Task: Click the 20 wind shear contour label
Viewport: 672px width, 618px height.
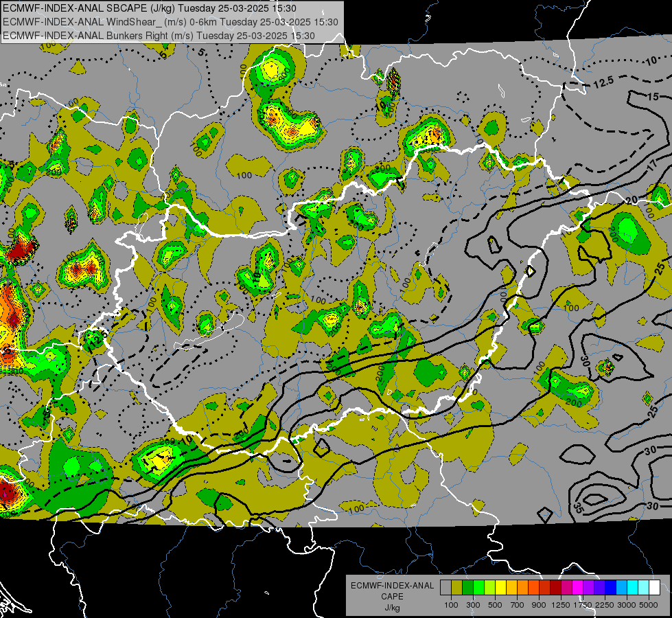Action: tap(632, 200)
